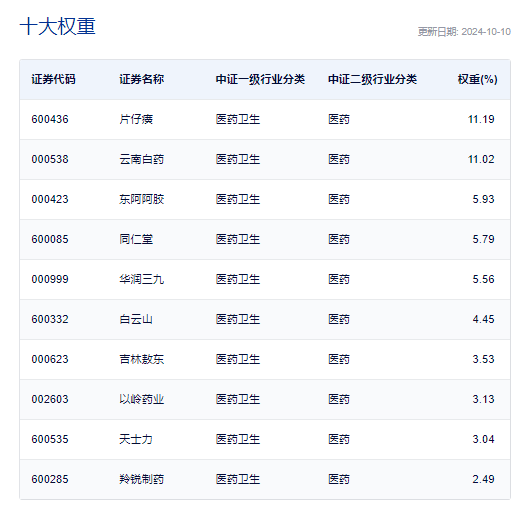Screen dimensions: 530x522
Task: Click weight value 5.56
Action: (x=483, y=279)
